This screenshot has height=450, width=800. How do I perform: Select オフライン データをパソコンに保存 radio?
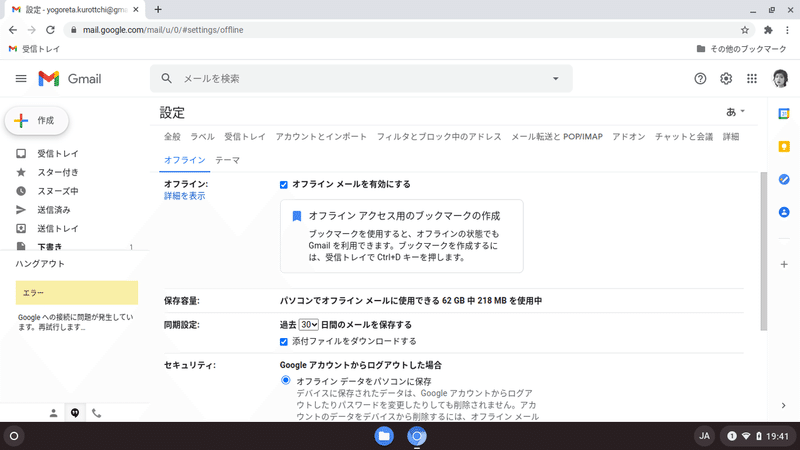pos(286,380)
